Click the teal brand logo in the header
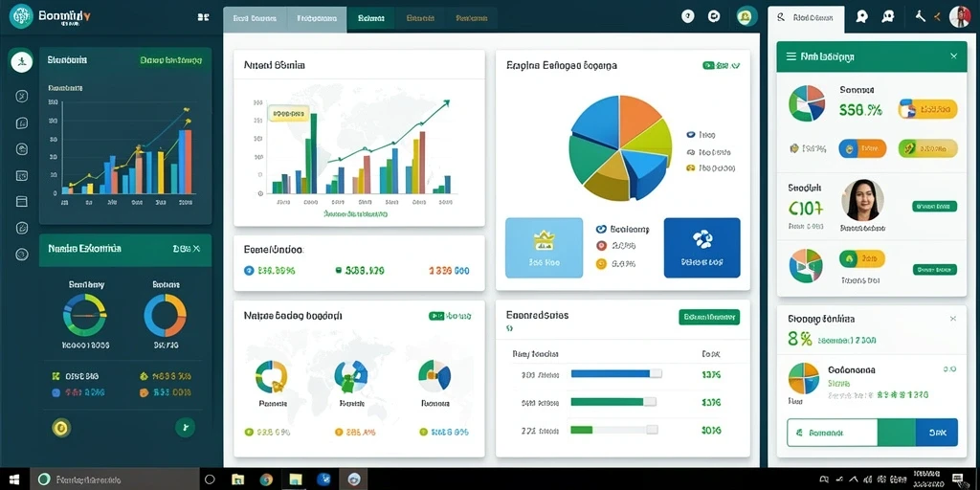The image size is (980, 490). click(21, 17)
